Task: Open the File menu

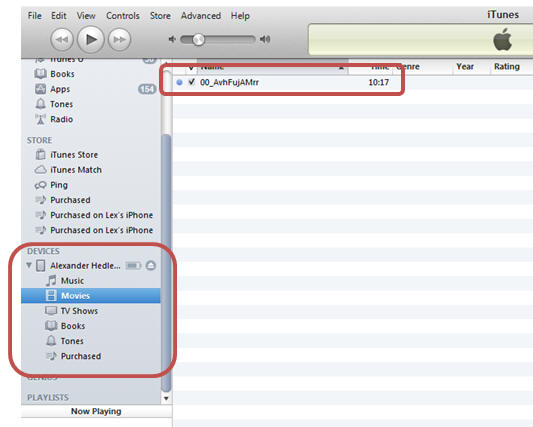Action: [x=35, y=16]
